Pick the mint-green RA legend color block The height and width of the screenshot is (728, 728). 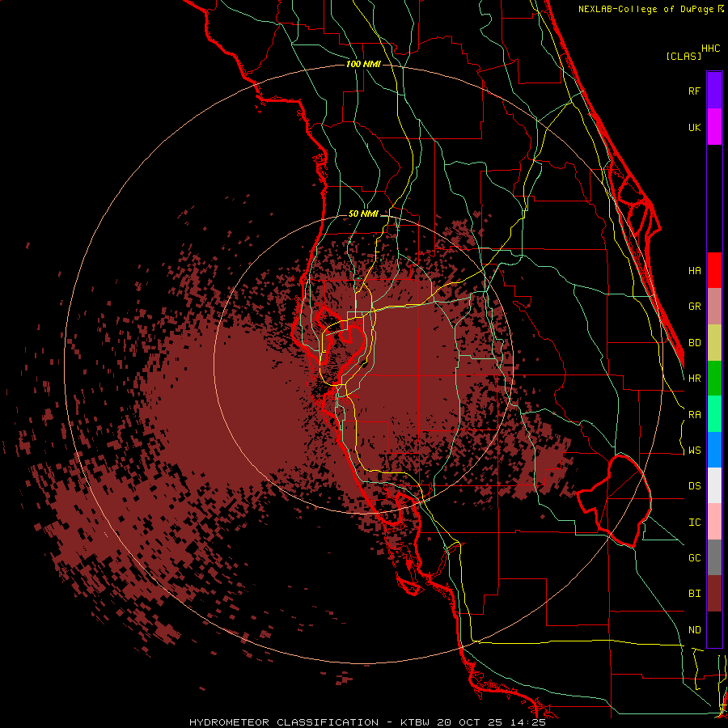click(x=714, y=414)
